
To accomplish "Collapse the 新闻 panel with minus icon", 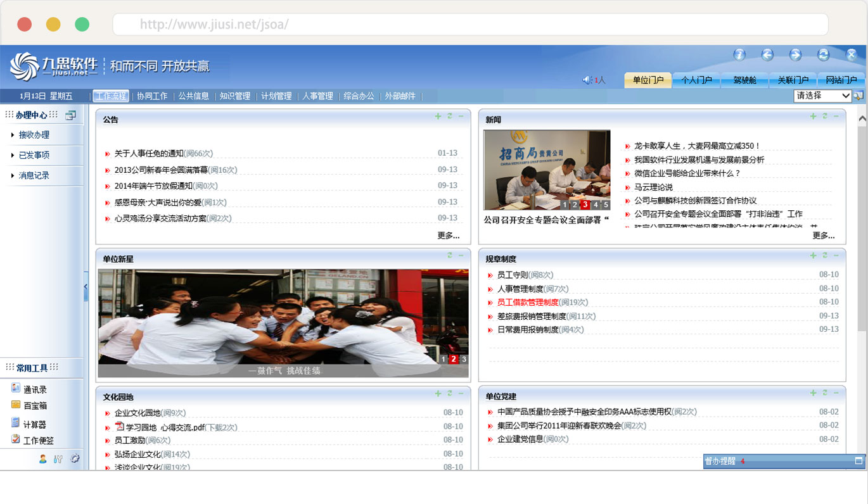I will point(836,117).
